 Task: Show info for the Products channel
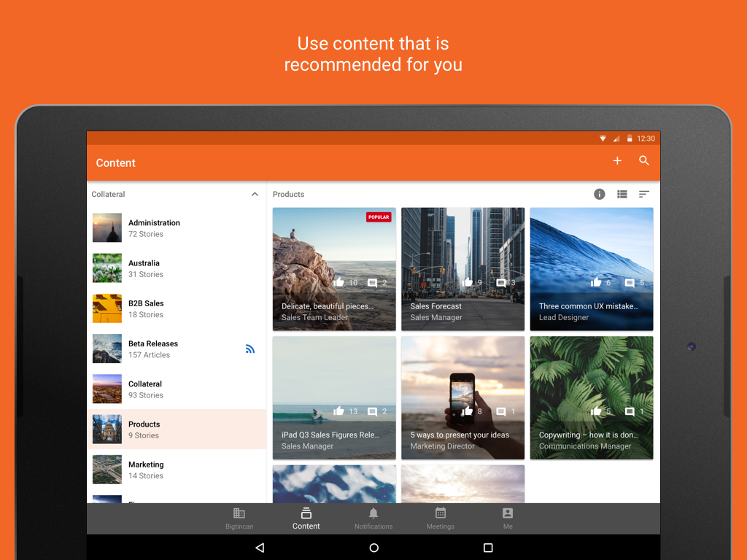click(600, 194)
